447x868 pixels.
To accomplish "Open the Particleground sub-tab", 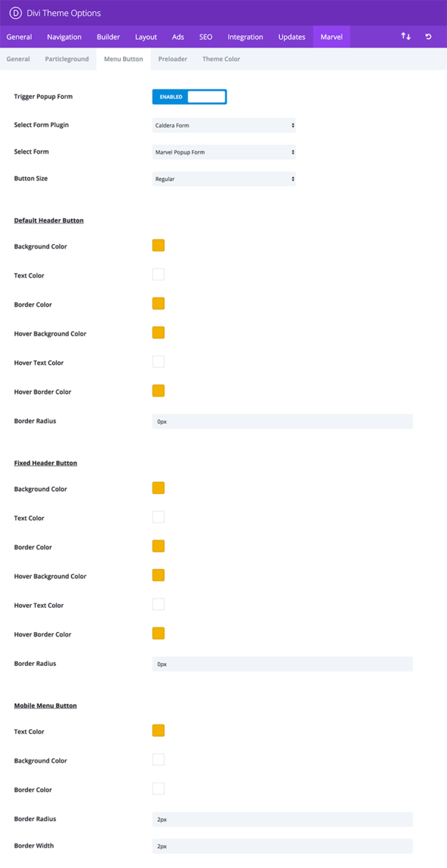I will pyautogui.click(x=67, y=59).
